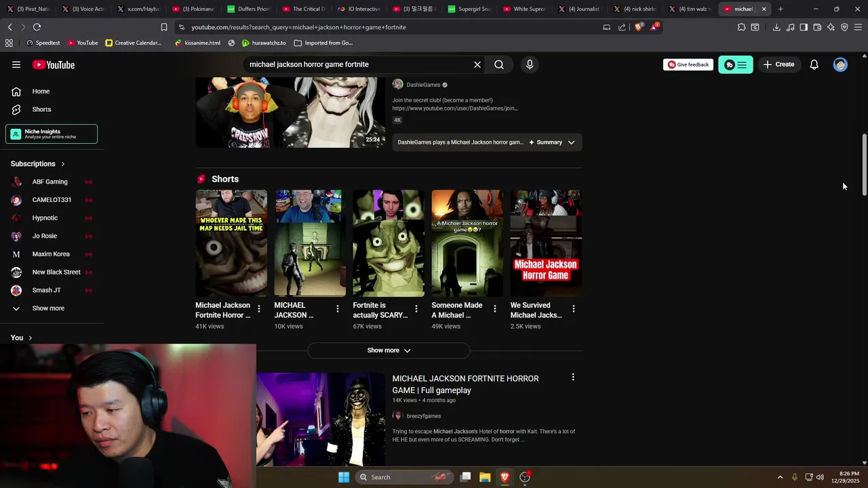
Task: Show hidden system tray icons
Action: 780,477
